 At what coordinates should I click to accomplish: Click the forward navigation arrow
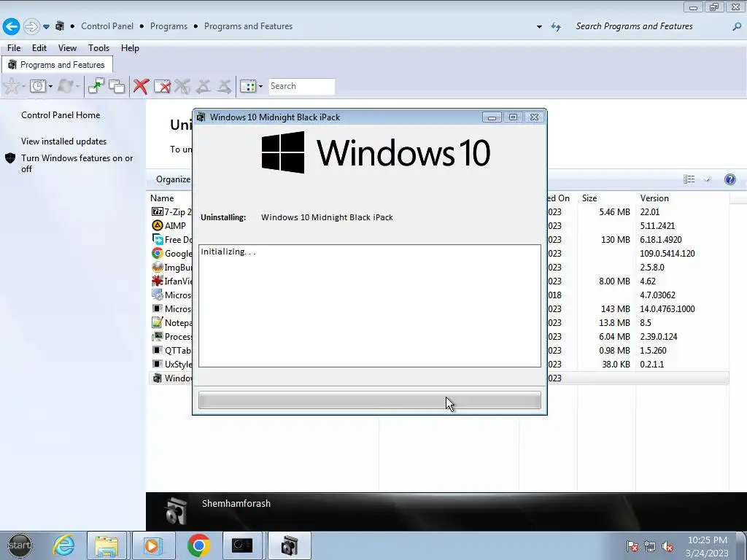(x=31, y=26)
